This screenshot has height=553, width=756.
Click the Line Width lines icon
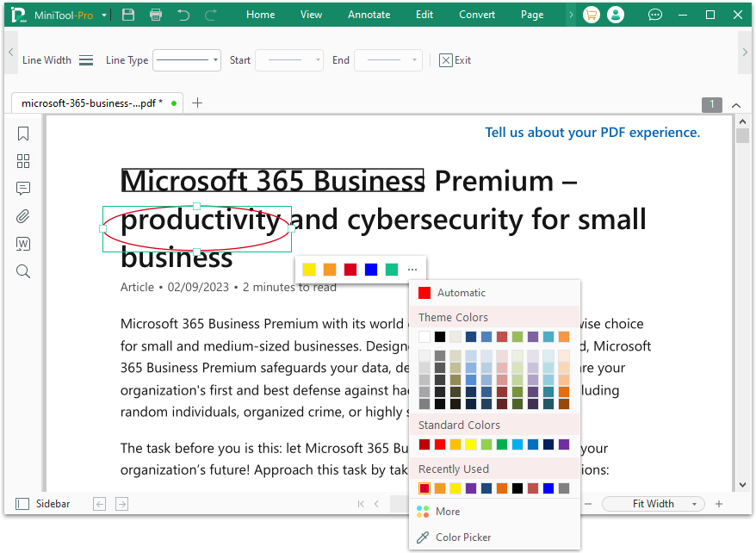click(x=86, y=60)
